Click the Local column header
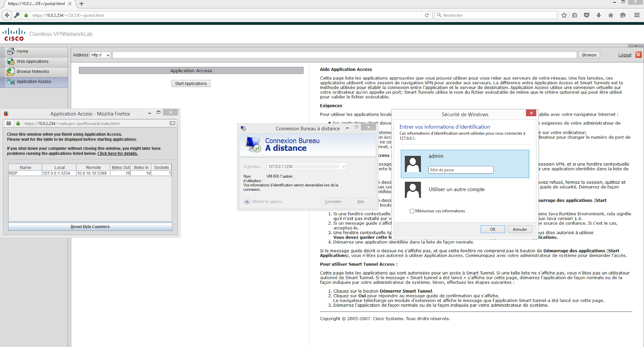This screenshot has width=644, height=347. [60, 167]
